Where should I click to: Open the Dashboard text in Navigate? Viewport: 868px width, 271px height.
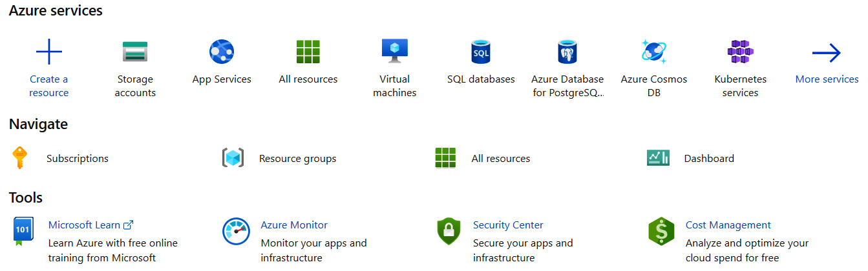(x=709, y=159)
